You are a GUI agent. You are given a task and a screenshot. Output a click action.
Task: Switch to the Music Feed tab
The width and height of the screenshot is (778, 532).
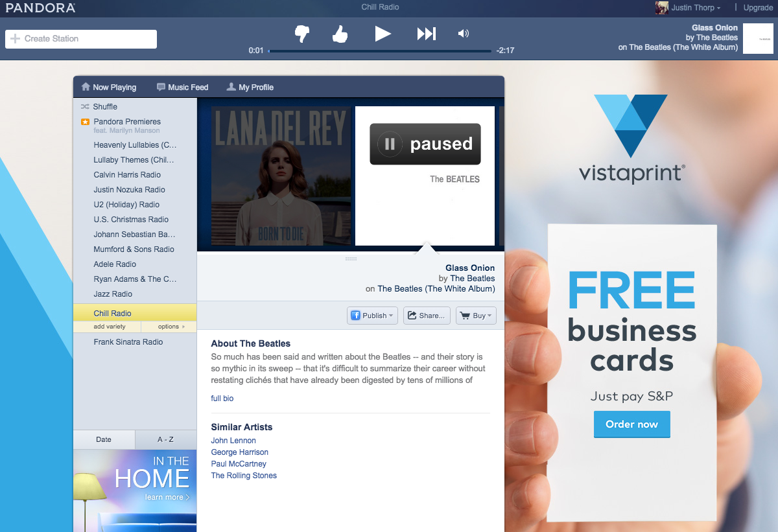(x=183, y=87)
